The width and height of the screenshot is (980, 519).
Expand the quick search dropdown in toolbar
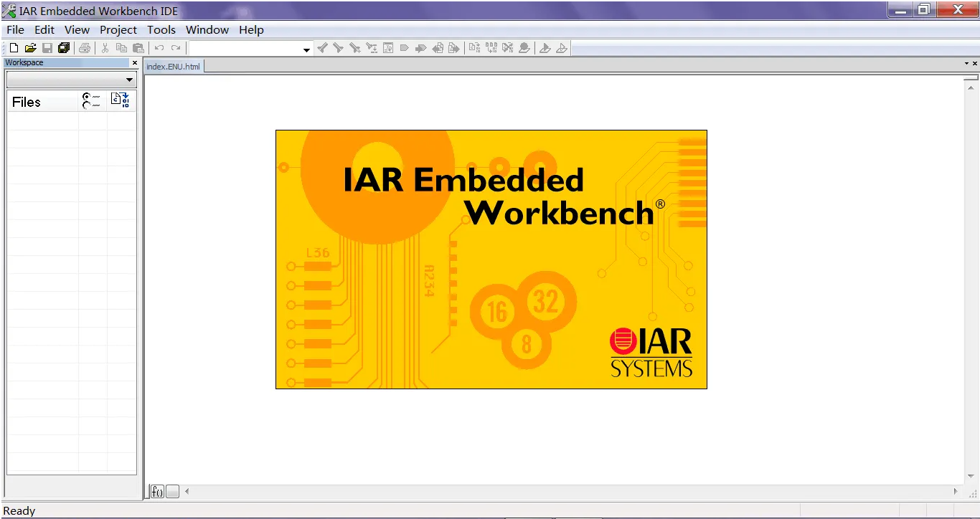point(306,49)
